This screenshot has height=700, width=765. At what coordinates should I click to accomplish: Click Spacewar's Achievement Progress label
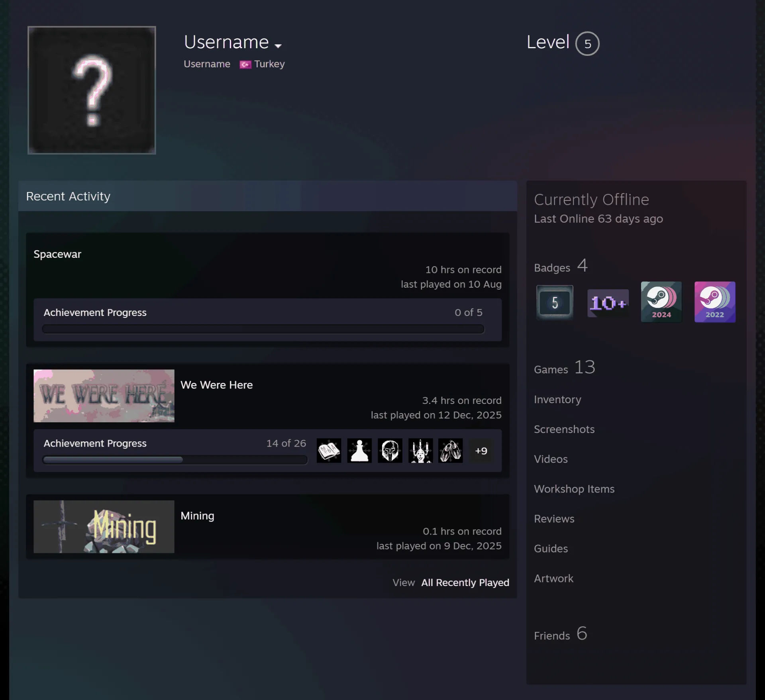95,313
